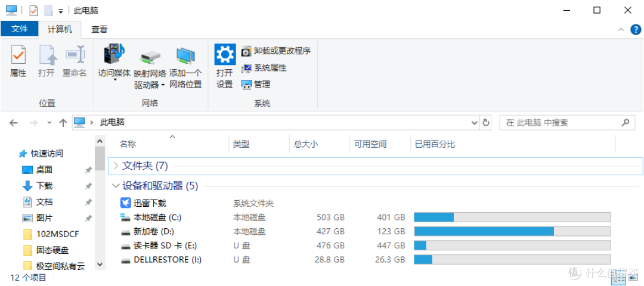Go back with the left arrow
The width and height of the screenshot is (644, 286).
point(14,122)
